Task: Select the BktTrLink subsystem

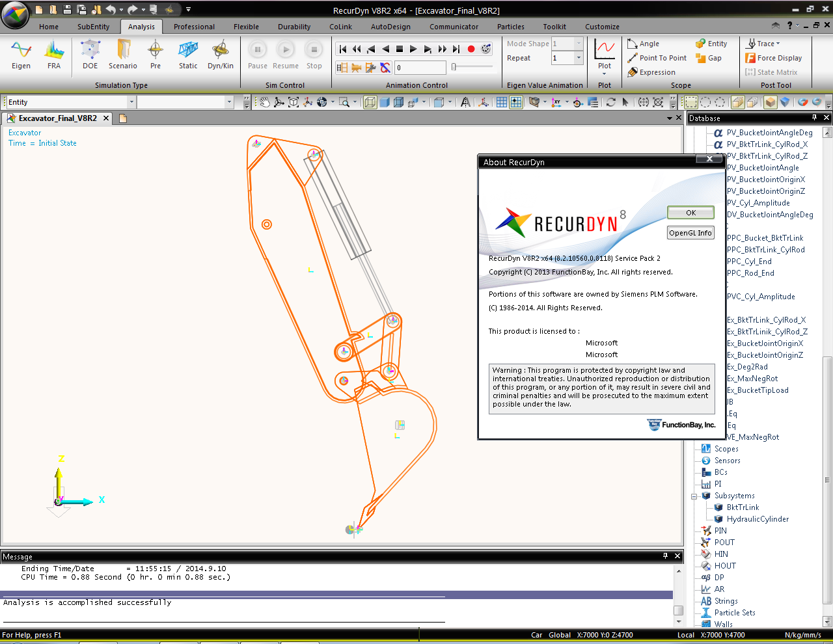Action: 743,507
